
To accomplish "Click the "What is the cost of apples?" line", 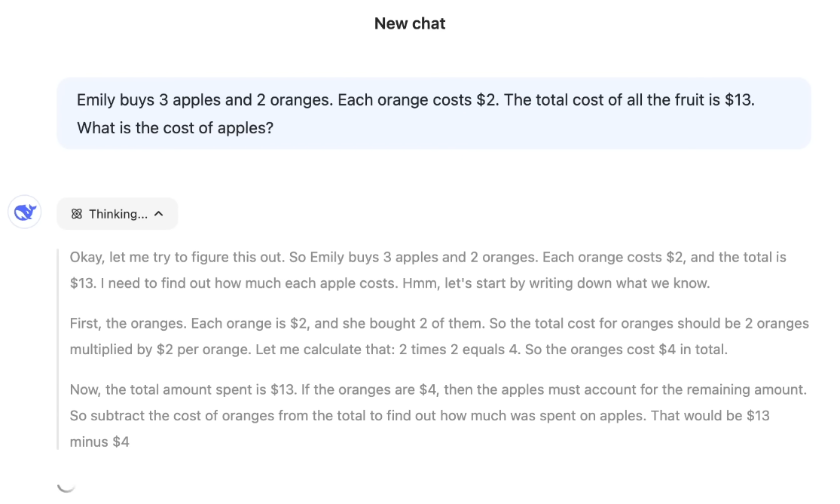I will point(175,128).
